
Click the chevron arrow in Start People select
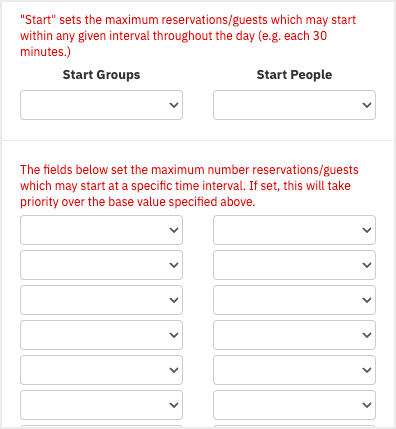coord(367,105)
